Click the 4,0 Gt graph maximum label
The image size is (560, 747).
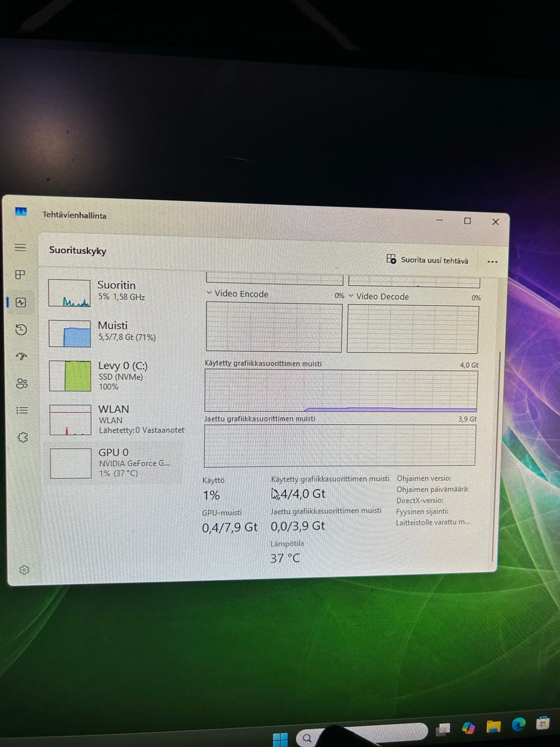point(469,365)
